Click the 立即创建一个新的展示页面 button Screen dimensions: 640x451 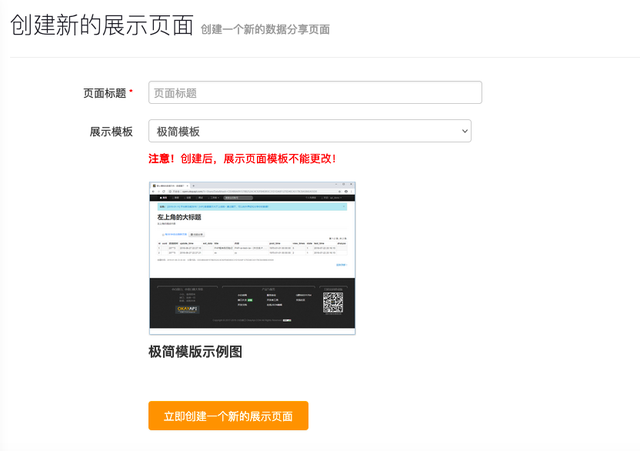pos(228,415)
